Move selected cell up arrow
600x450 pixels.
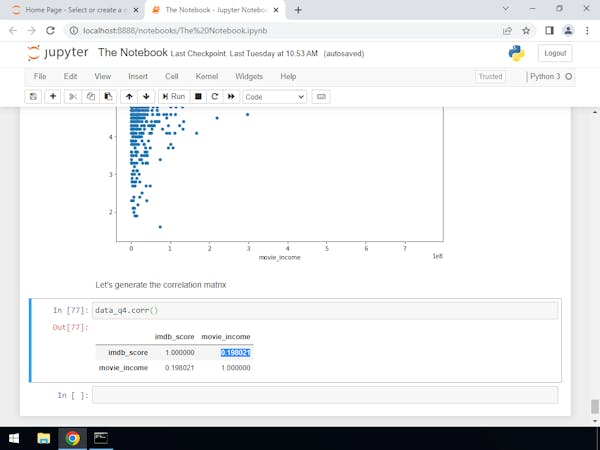tap(129, 97)
